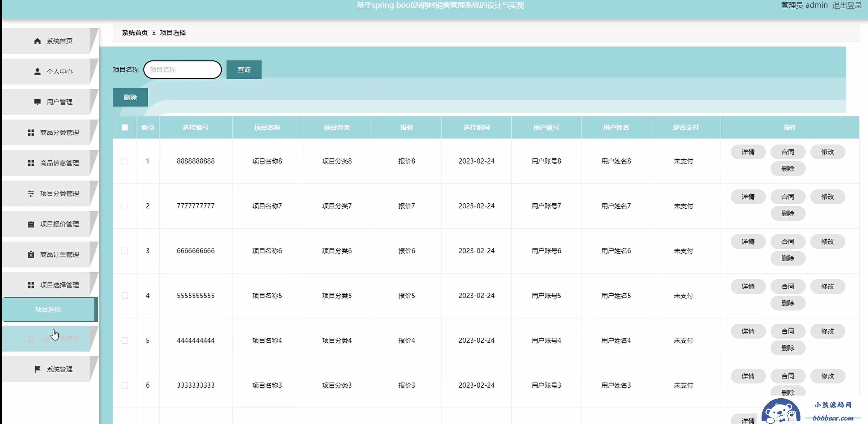Open 合同 for row 7777777777
This screenshot has height=424, width=868.
point(788,197)
